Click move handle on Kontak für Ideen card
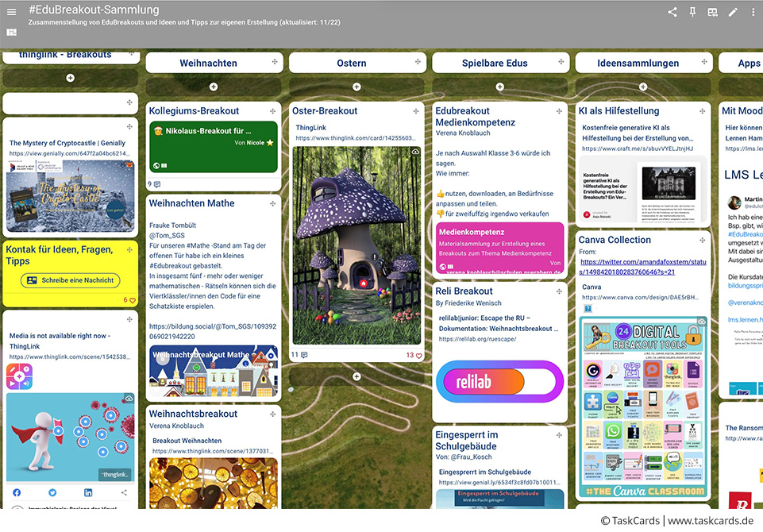763x532 pixels. (x=129, y=249)
